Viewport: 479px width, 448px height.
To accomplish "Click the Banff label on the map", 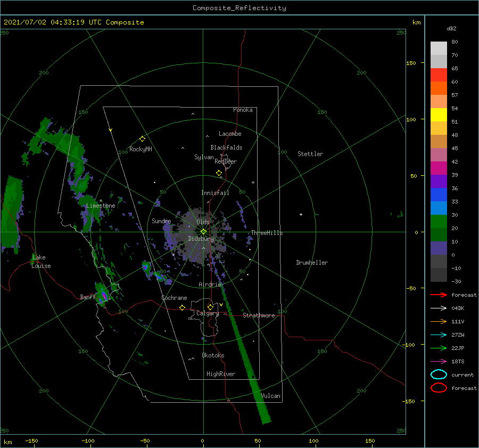I will 88,297.
